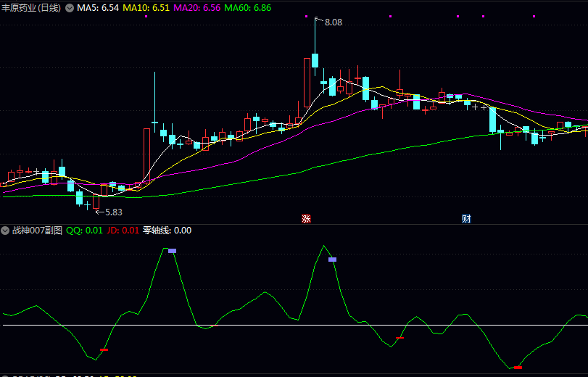This screenshot has width=588, height=377.
Task: Click the middle red signal mark on indicator
Action: 399,339
